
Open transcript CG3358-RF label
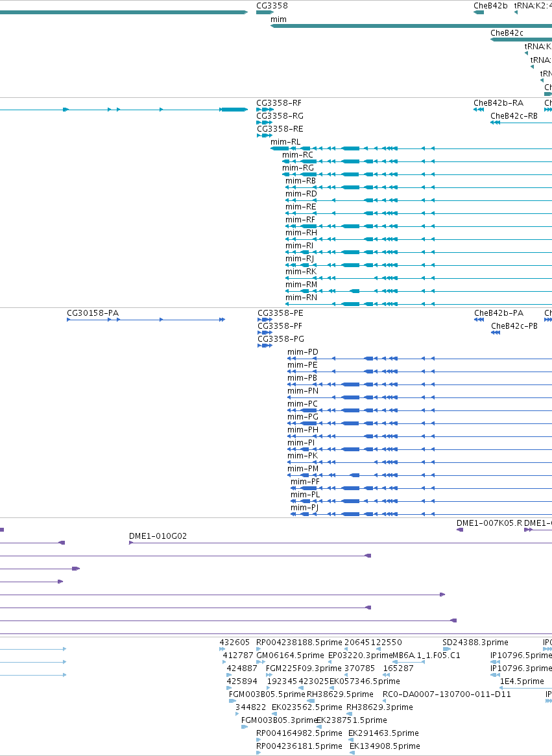(x=278, y=102)
